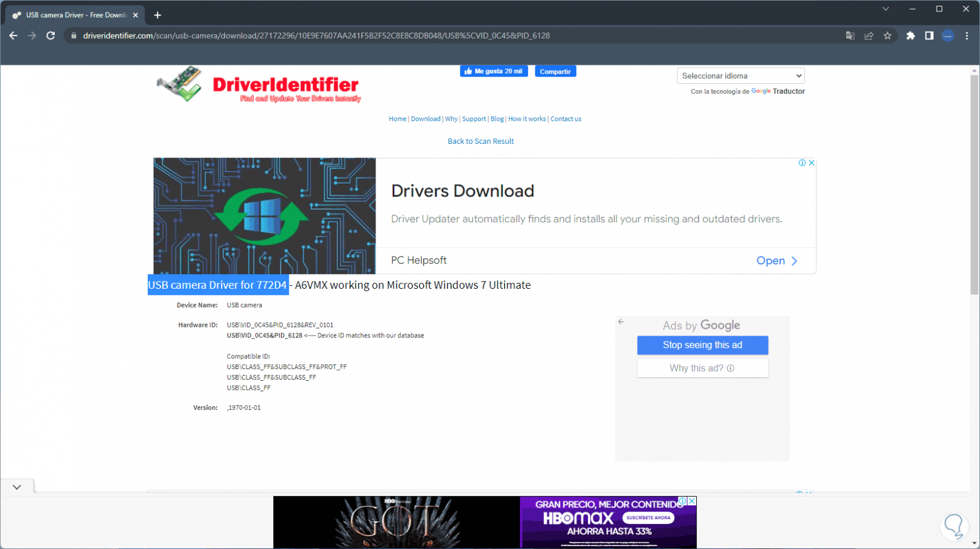Like the page with Me gusta button

click(x=494, y=71)
